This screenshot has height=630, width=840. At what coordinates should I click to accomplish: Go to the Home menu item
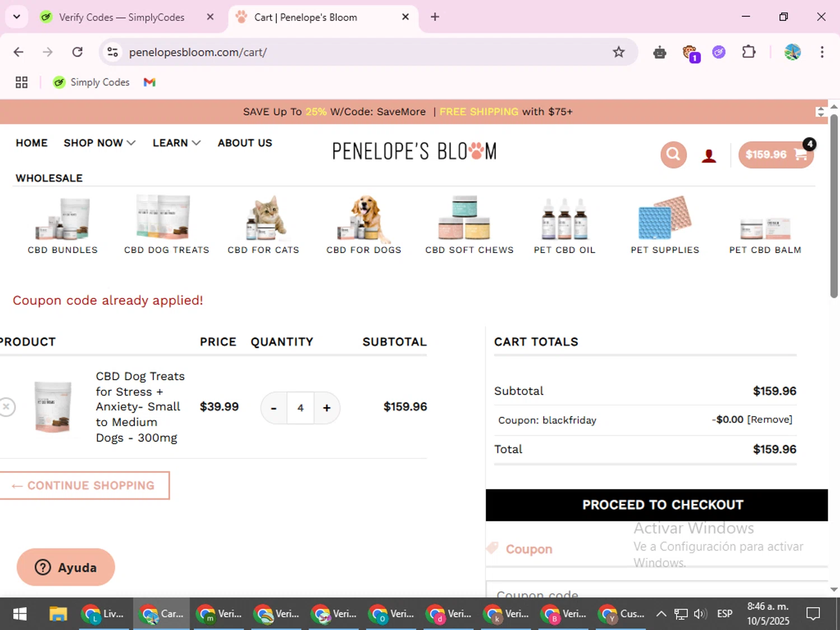click(31, 143)
